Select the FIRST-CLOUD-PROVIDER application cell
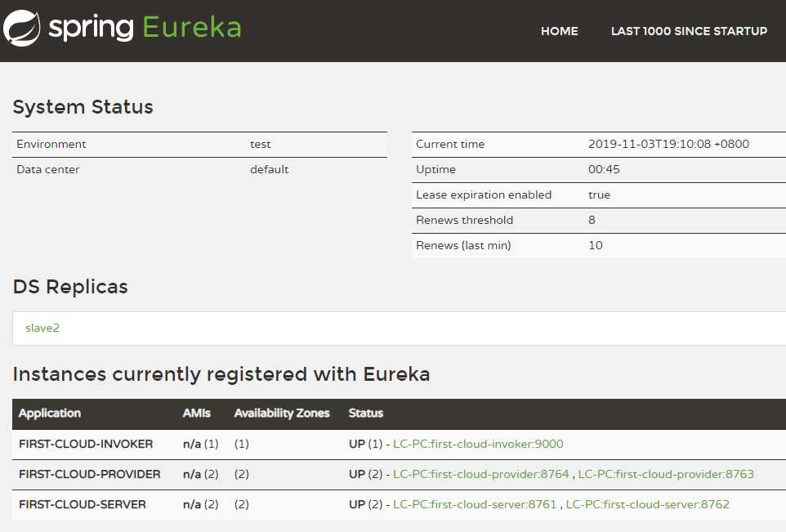The width and height of the screenshot is (786, 532). [x=90, y=474]
